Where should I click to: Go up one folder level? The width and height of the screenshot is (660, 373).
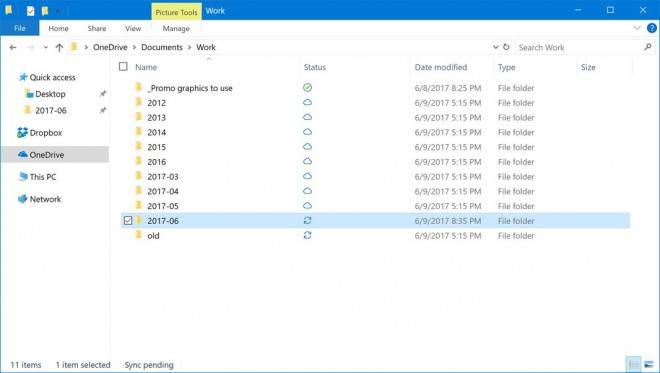point(59,48)
